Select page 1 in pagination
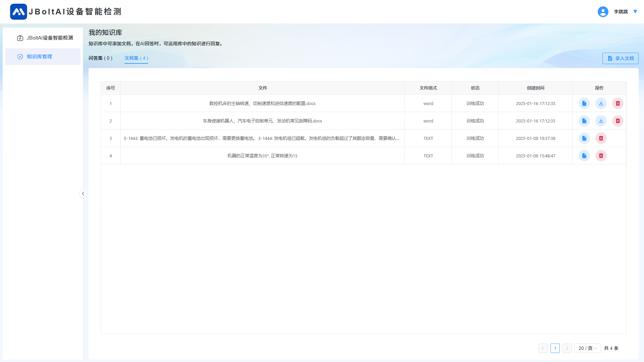The width and height of the screenshot is (644, 362). [555, 348]
